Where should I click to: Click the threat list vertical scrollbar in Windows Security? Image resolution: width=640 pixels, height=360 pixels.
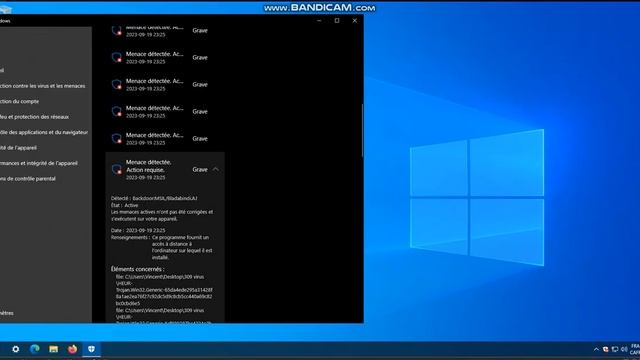362,131
